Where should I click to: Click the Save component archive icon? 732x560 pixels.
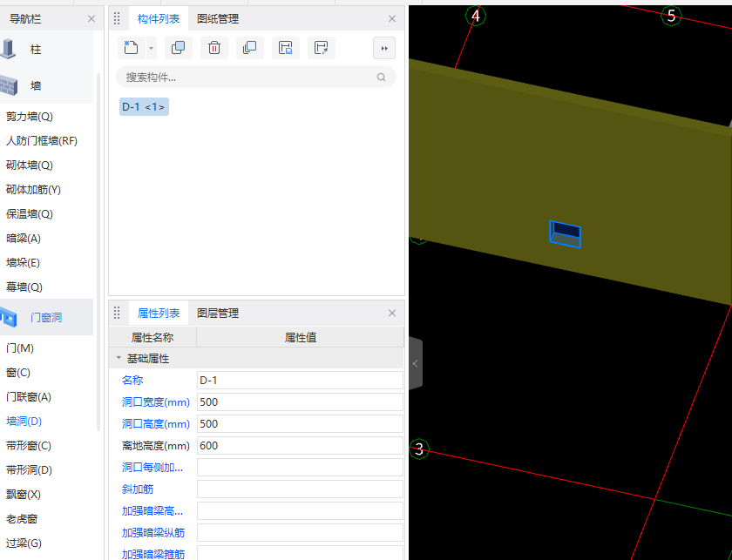tap(285, 48)
